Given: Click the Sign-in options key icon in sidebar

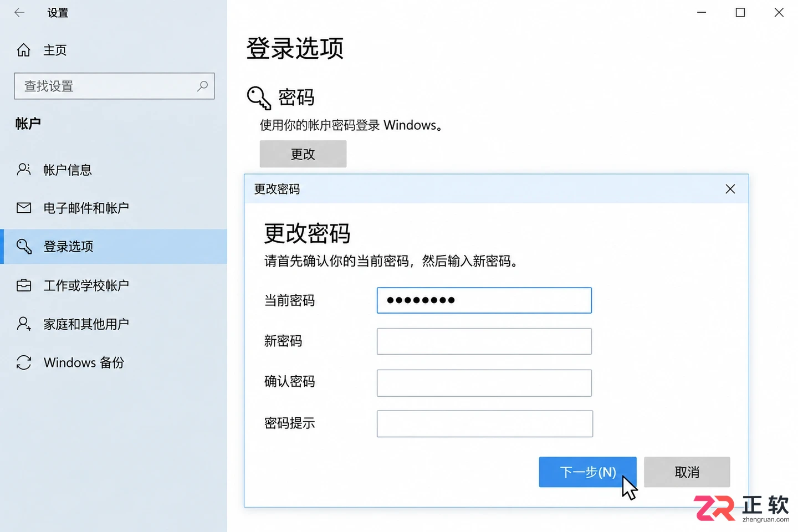Looking at the screenshot, I should coord(24,246).
